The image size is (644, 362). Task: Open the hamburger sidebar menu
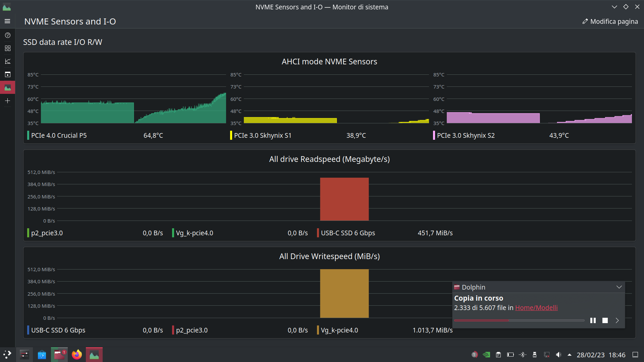tap(7, 21)
